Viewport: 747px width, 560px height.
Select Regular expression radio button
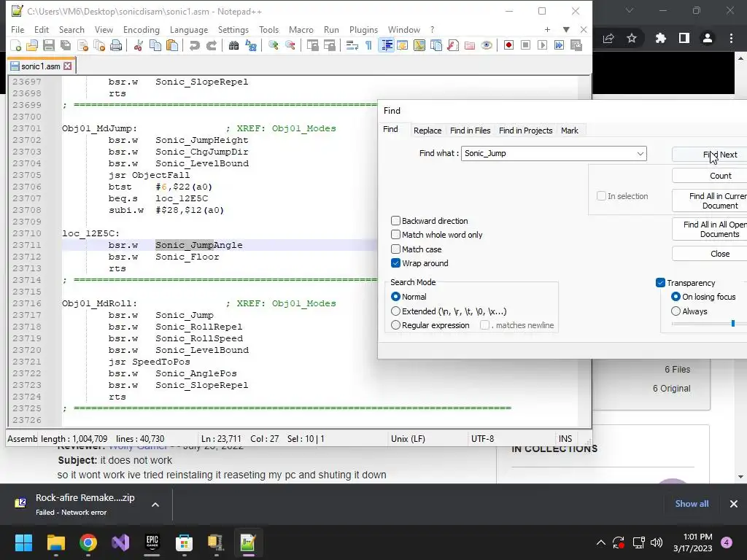point(395,325)
